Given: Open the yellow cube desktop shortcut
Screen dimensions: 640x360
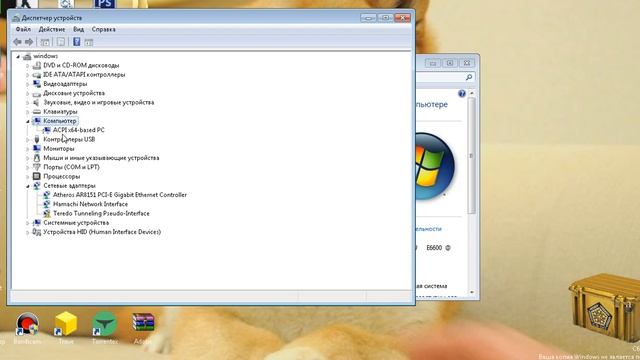Looking at the screenshot, I should [x=66, y=324].
